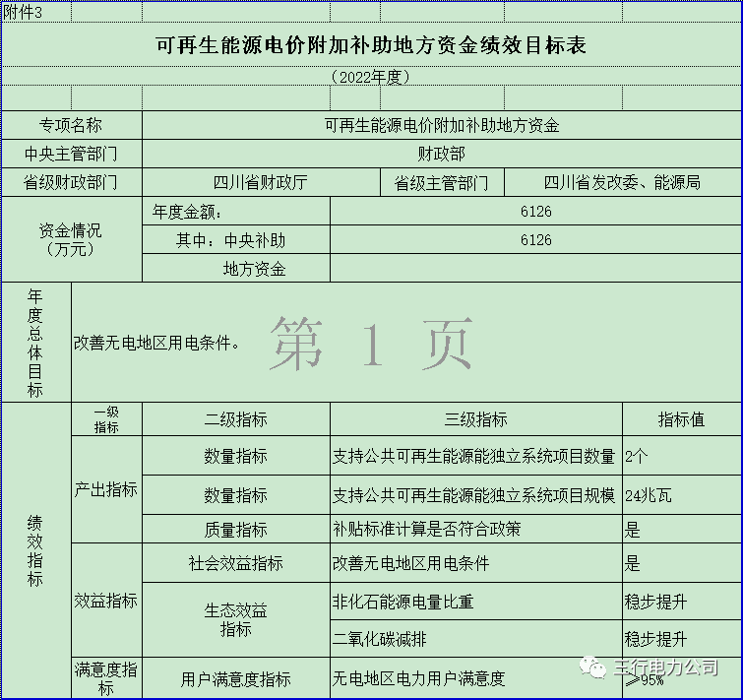Click the 24兆瓦 value cell
Screen dimensions: 743x700
(x=681, y=494)
